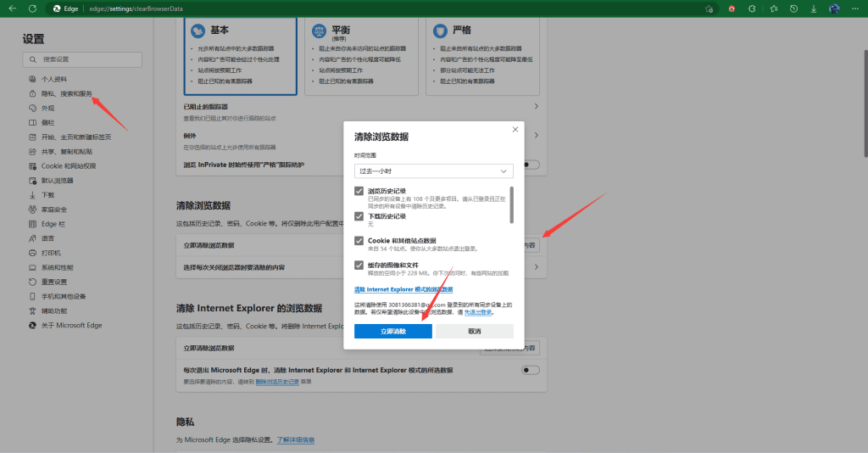Click the 立即清除 button

click(393, 331)
